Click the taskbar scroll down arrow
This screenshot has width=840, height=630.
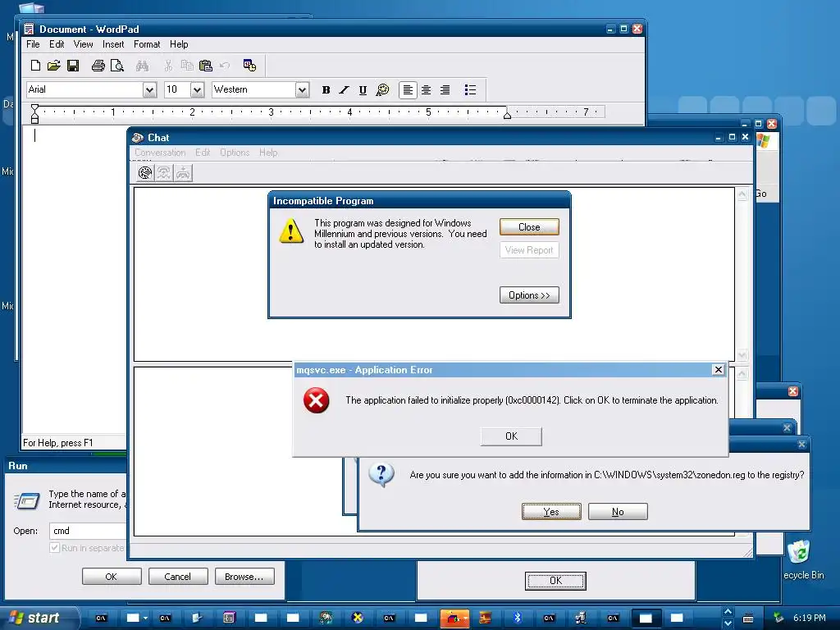(x=728, y=623)
